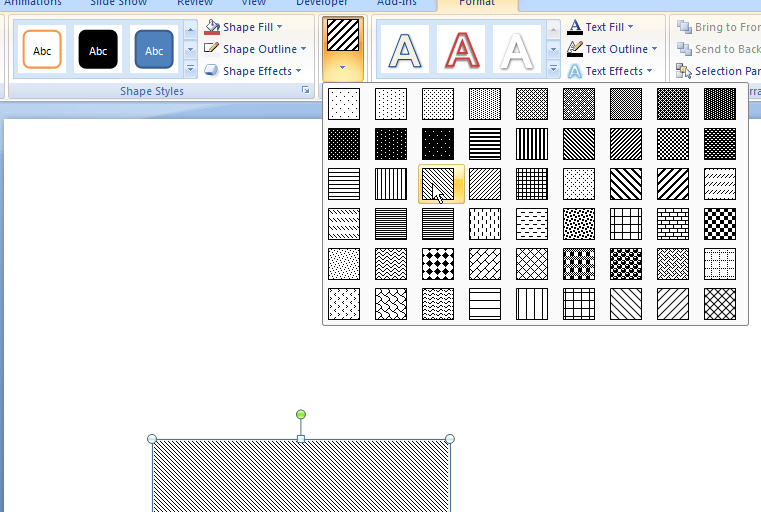The width and height of the screenshot is (761, 512).
Task: Open the Selection Pane
Action: click(717, 71)
